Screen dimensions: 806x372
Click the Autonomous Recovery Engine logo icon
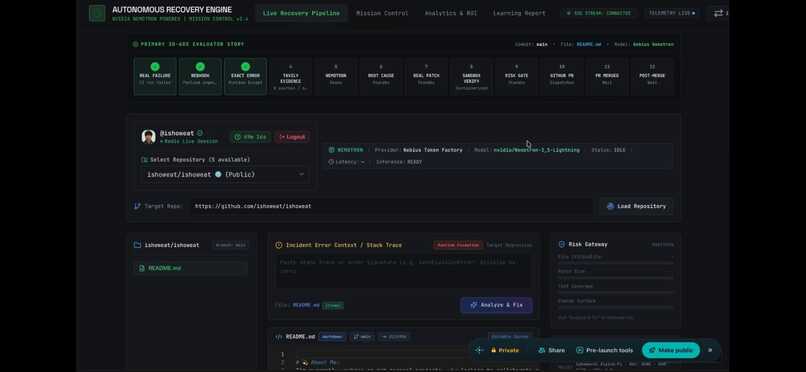pyautogui.click(x=97, y=13)
